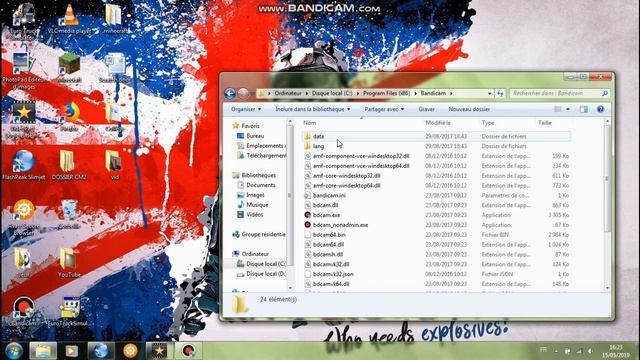Launch Bandicam desktop shortcut
The width and height of the screenshot is (640, 360).
click(x=23, y=311)
